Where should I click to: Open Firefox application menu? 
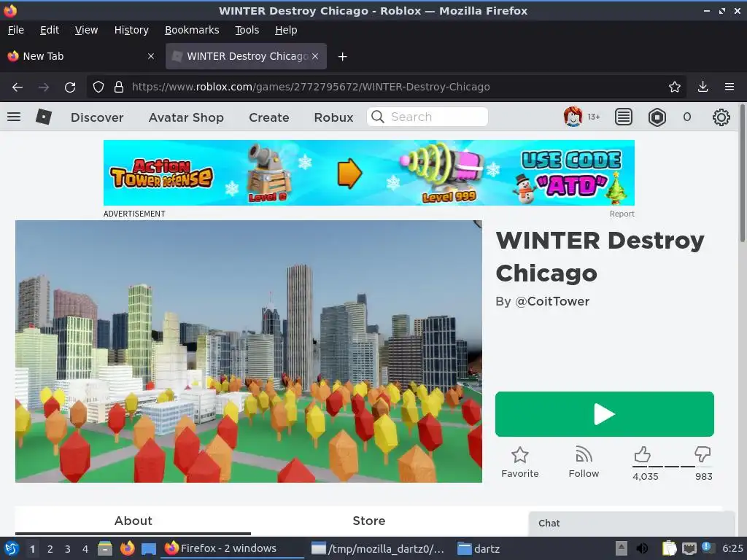click(729, 87)
